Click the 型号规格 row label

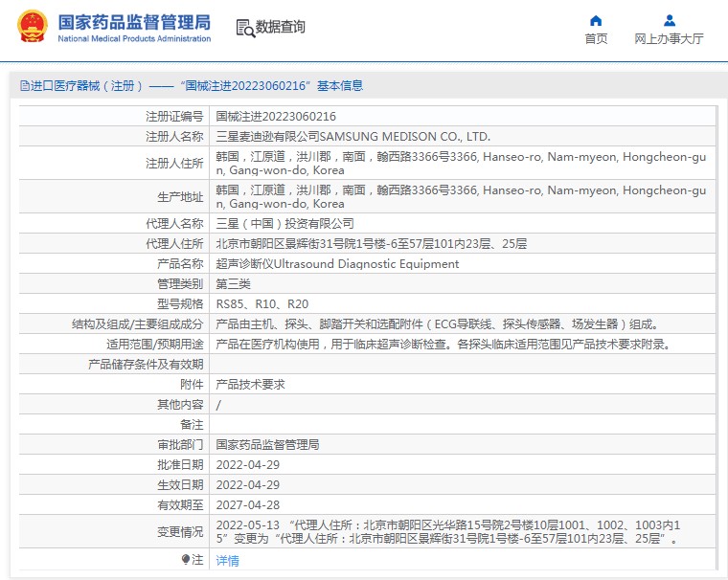(180, 304)
